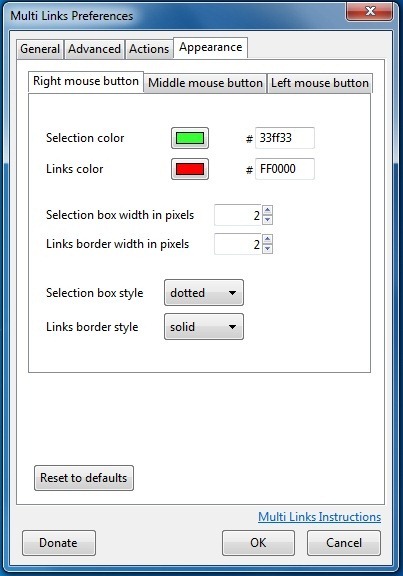Select the Middle mouse button tab
The width and height of the screenshot is (403, 576).
[x=205, y=83]
